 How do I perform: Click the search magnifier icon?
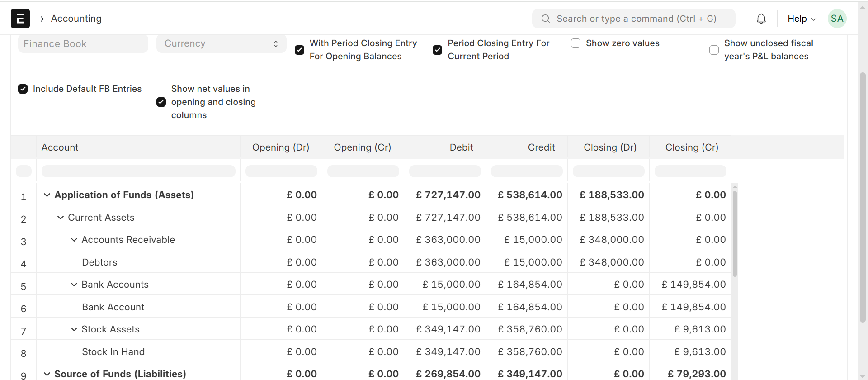[x=546, y=19]
